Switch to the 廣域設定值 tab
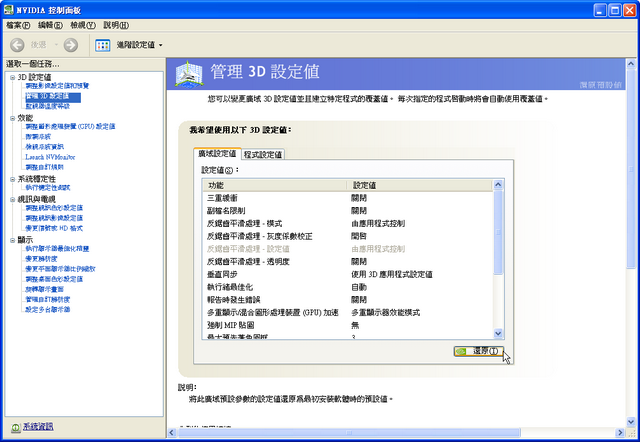The height and width of the screenshot is (442, 640). click(217, 153)
